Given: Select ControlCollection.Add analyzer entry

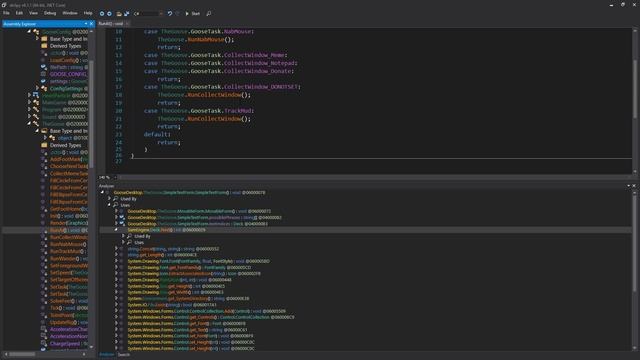Looking at the screenshot, I should 206,311.
